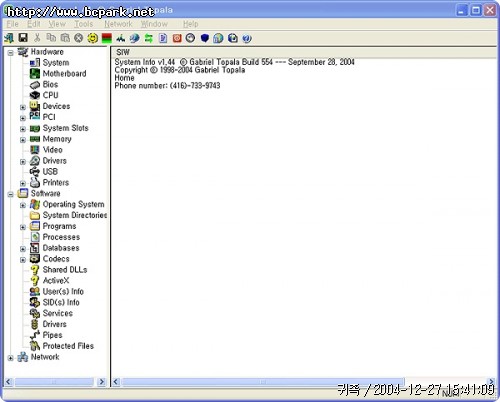Click the details panel's left scroll arrow
500x402 pixels.
coord(116,382)
